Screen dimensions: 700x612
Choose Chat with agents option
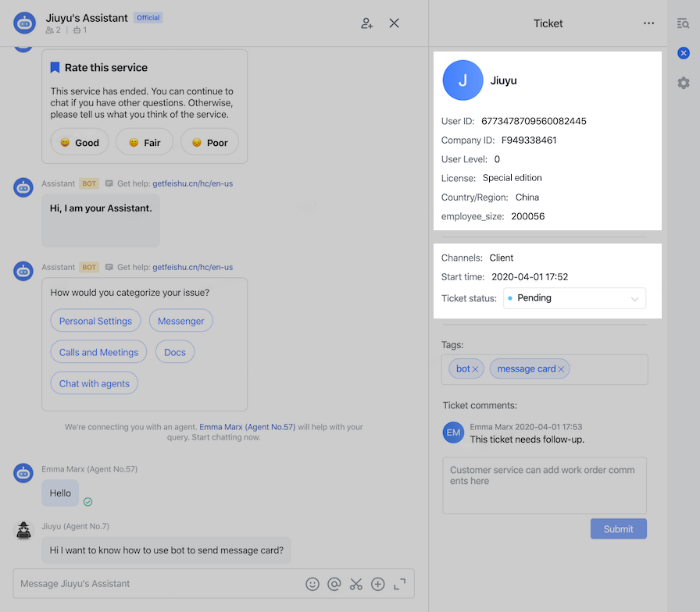click(x=95, y=383)
